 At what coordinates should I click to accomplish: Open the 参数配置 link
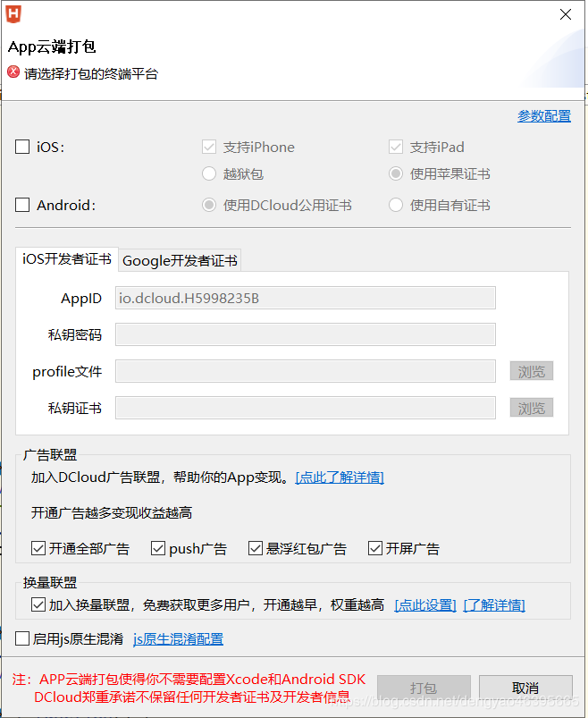coord(544,116)
